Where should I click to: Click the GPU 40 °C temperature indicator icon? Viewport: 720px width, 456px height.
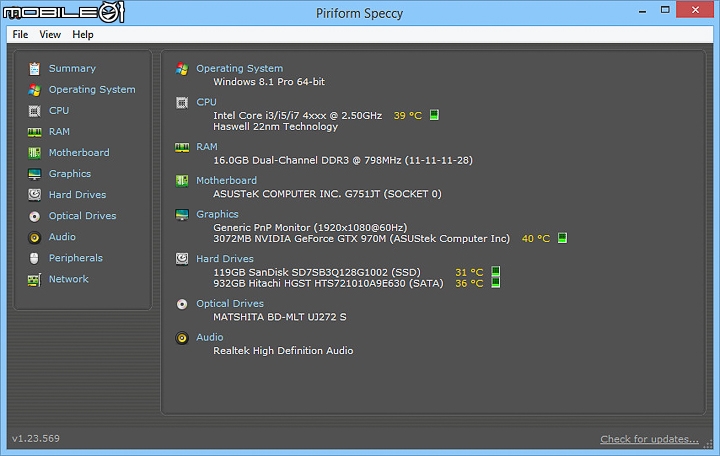coord(562,238)
